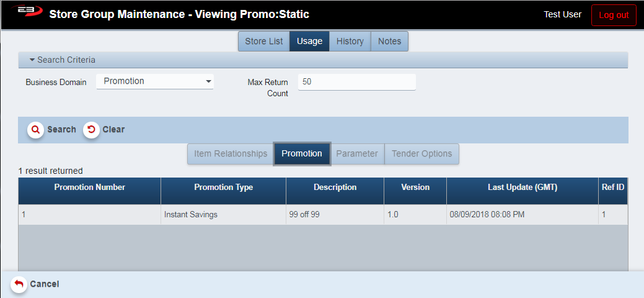Open the Business Domain dropdown
The height and width of the screenshot is (298, 644).
(155, 81)
